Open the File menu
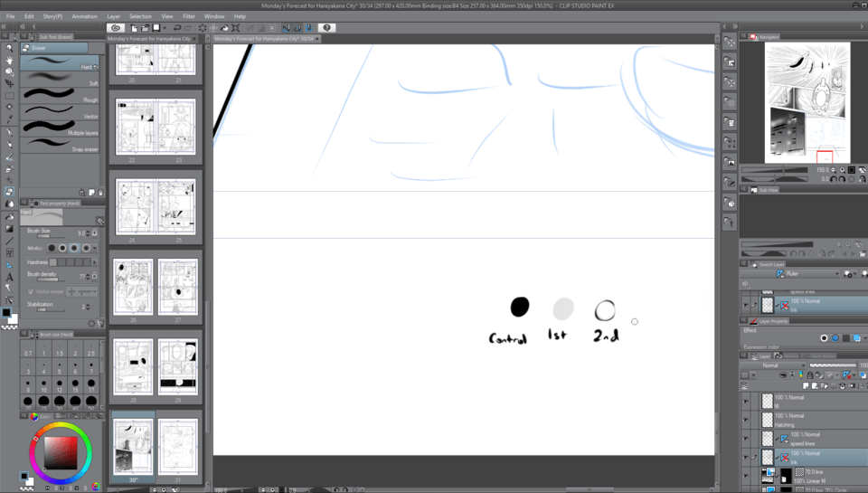This screenshot has height=493, width=868. [11, 16]
